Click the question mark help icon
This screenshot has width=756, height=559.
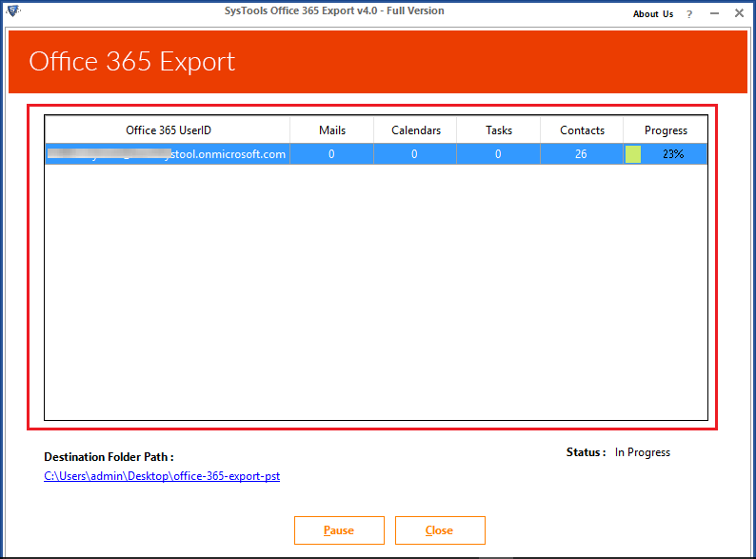pyautogui.click(x=689, y=14)
